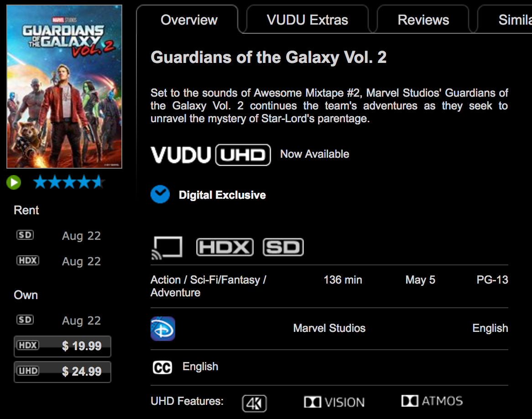
Task: Buy UHD version for $24.99
Action: coord(63,372)
